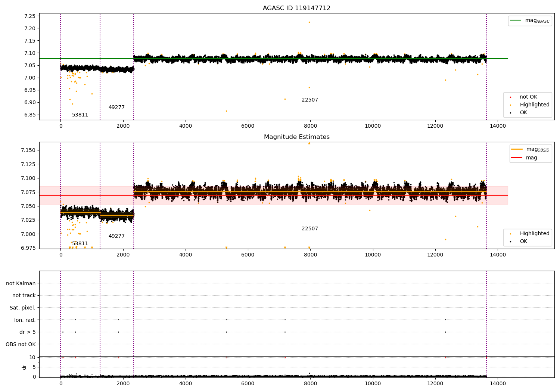560x392 pixels.
Task: Click the 'dr > 5' row label
Action: (28, 332)
